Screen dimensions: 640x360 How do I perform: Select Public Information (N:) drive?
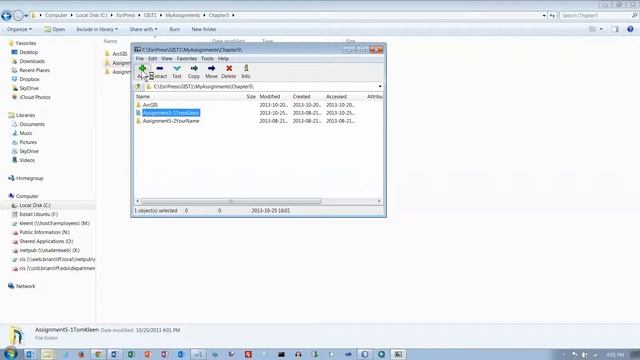pos(44,232)
